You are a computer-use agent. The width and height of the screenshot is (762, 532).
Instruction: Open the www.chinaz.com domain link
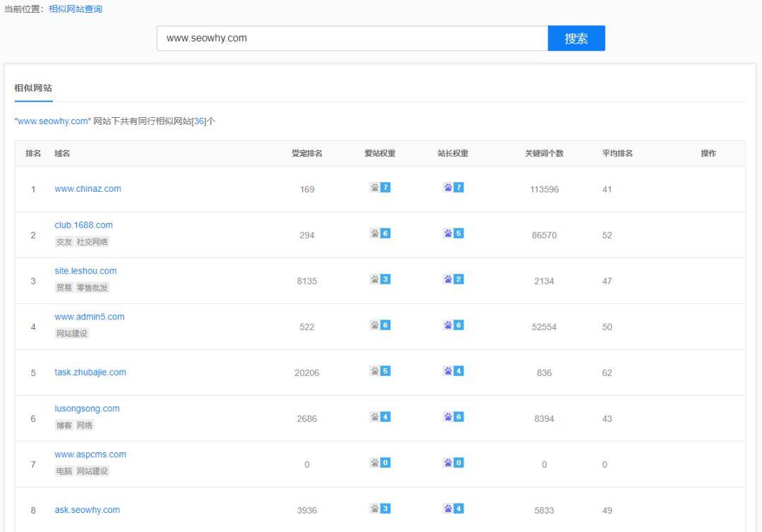[x=88, y=188]
